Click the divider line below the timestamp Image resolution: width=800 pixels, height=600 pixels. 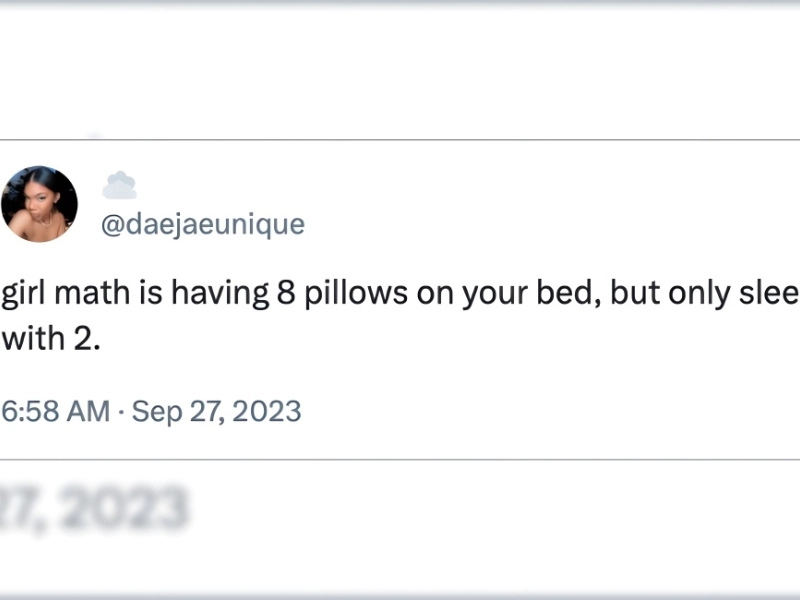click(400, 460)
